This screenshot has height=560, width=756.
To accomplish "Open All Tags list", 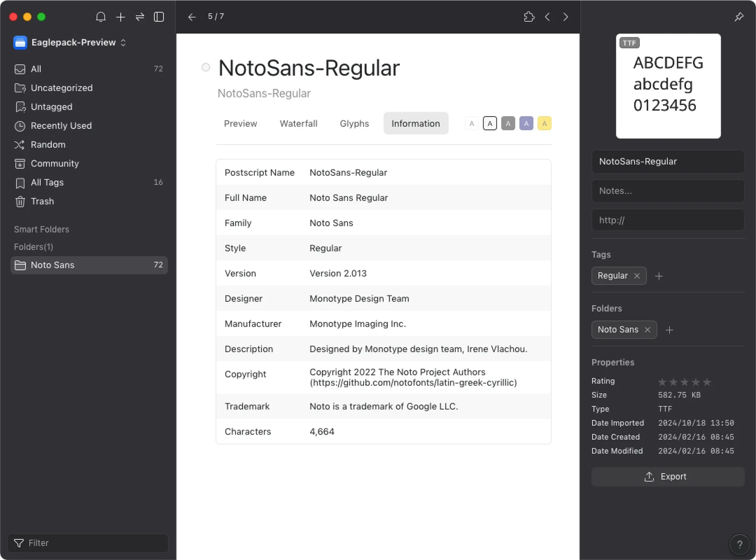I will [89, 182].
